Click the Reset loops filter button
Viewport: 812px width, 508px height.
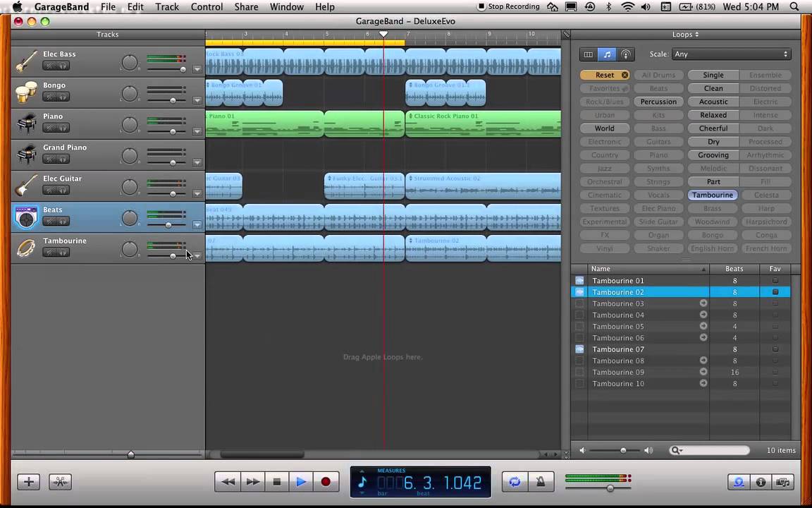[x=605, y=75]
